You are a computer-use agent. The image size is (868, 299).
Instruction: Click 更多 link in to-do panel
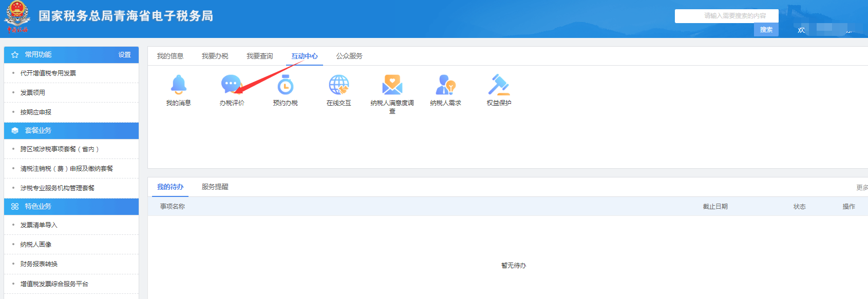click(x=862, y=188)
